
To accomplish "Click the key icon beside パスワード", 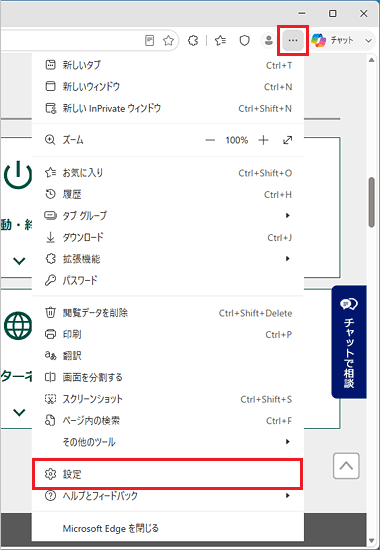I will (x=50, y=281).
